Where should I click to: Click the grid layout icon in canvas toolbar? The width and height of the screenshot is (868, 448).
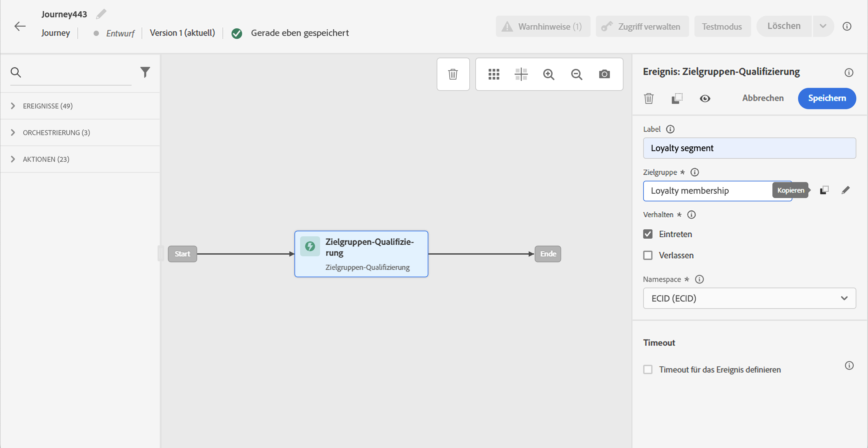point(494,74)
